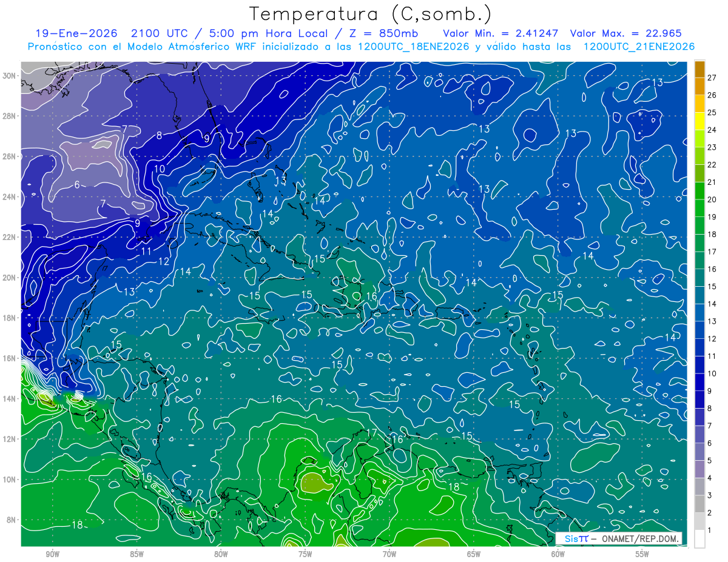Click the 30N latitude axis label
728x562 pixels.
pos(9,76)
